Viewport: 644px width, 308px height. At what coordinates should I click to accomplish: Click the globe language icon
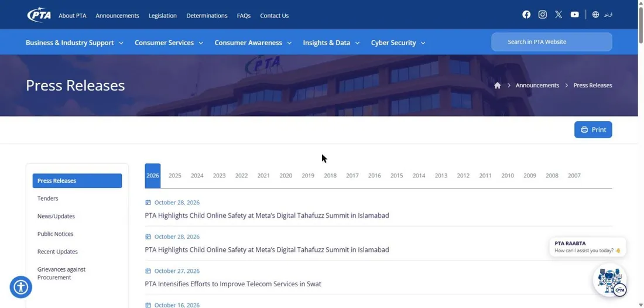[595, 15]
